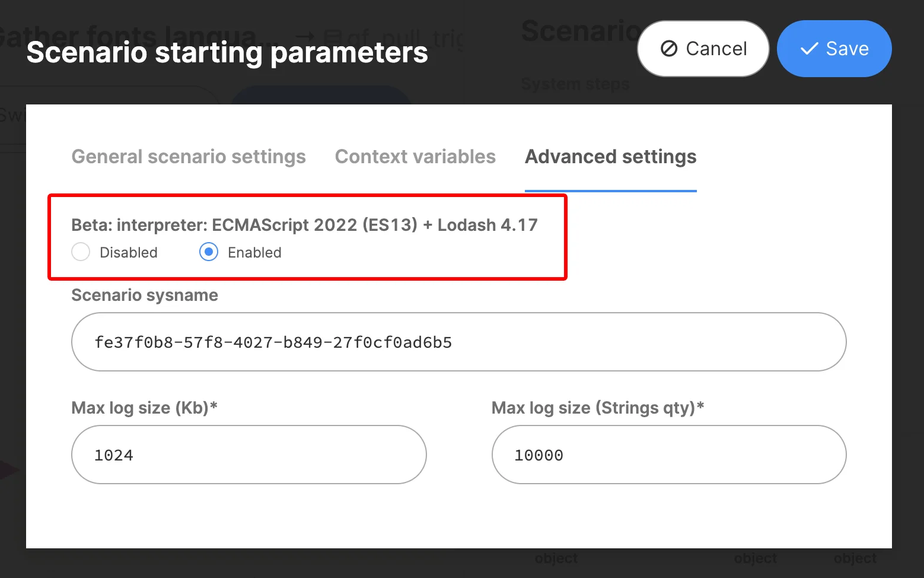Click the Beta interpreter ECMAScript 2022 label
Image resolution: width=924 pixels, height=578 pixels.
click(x=304, y=226)
